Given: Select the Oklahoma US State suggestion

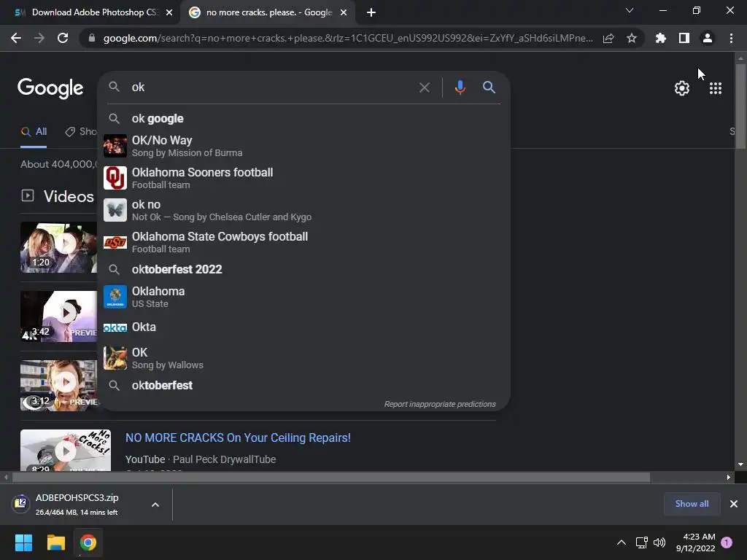Looking at the screenshot, I should click(303, 297).
